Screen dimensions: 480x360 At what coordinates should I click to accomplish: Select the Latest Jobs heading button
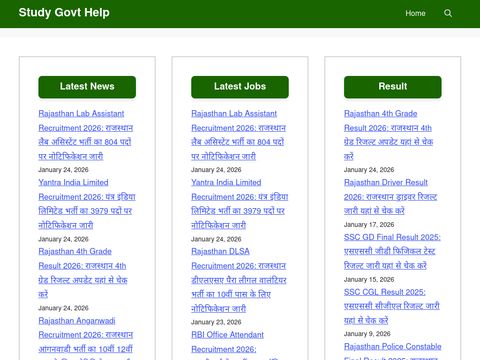tap(240, 87)
